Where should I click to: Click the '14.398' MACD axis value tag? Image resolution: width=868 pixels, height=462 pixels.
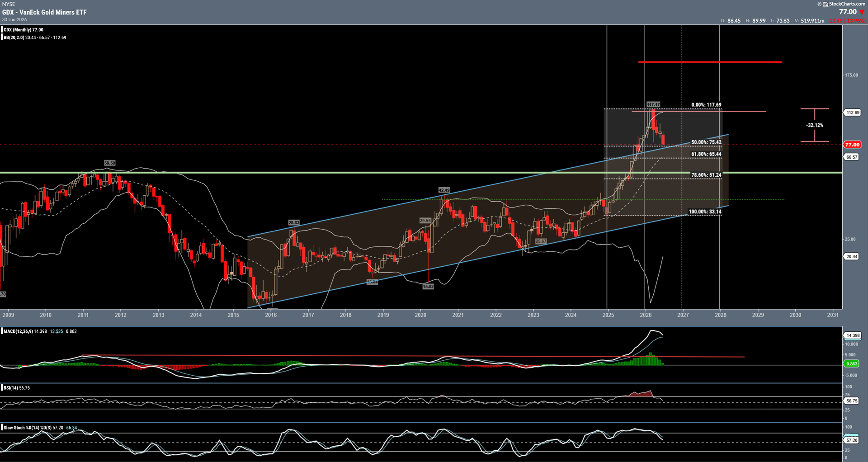(853, 335)
